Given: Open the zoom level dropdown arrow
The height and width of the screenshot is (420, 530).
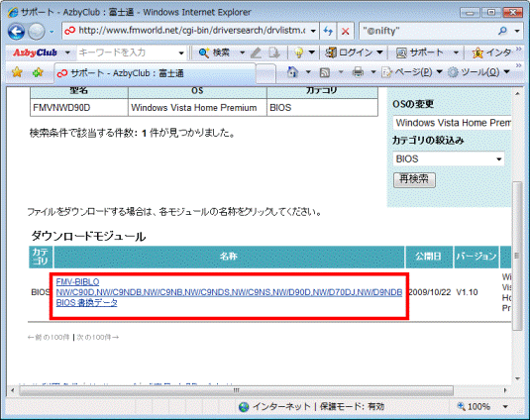Looking at the screenshot, I should (505, 406).
